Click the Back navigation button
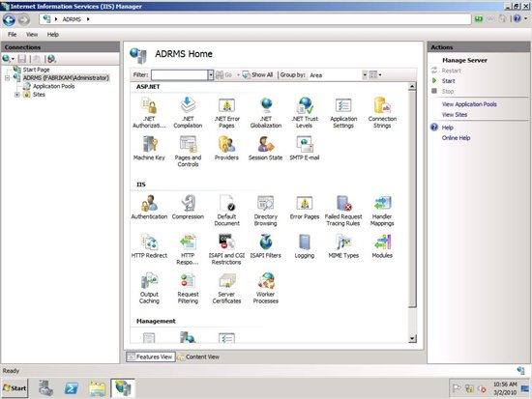Viewport: 532px width, 399px height. click(x=9, y=19)
